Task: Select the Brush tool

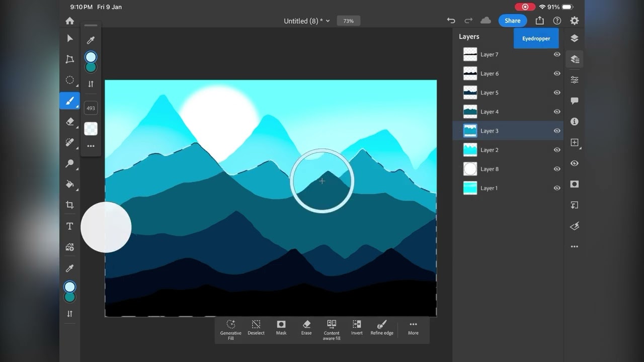Action: pos(70,101)
